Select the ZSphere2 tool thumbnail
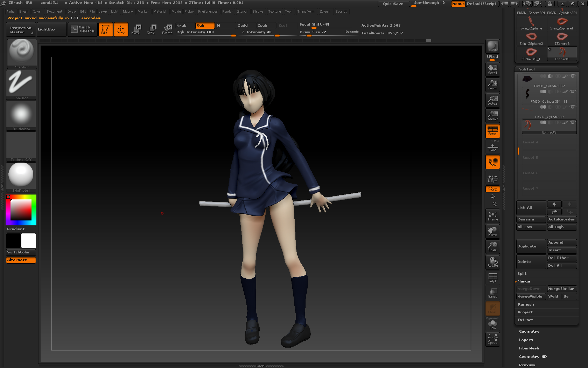This screenshot has height=368, width=588. click(562, 39)
